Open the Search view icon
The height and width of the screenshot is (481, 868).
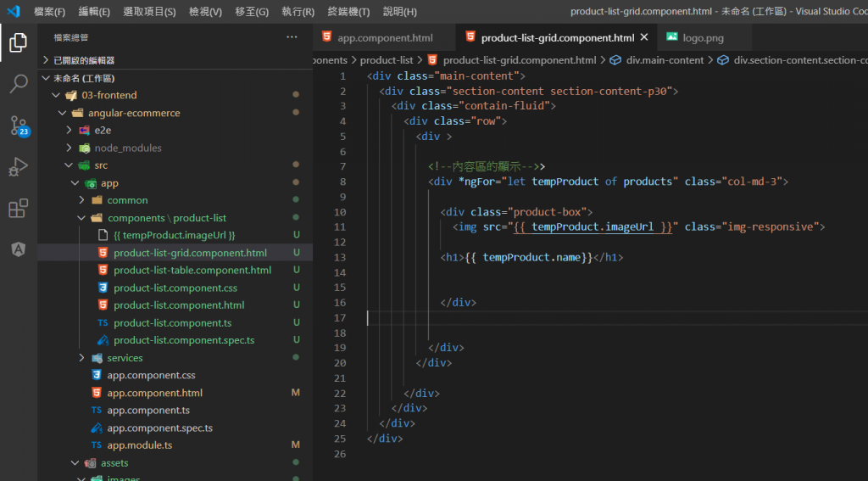[18, 83]
